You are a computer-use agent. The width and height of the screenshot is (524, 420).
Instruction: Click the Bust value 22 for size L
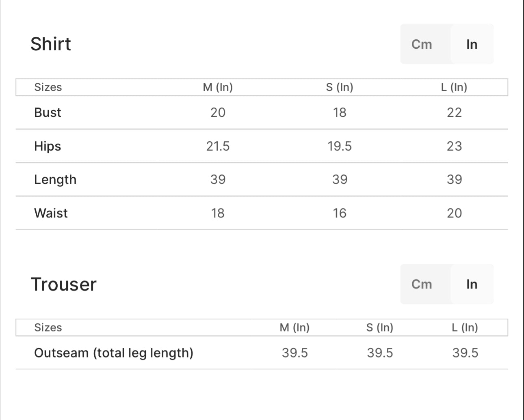click(x=454, y=112)
